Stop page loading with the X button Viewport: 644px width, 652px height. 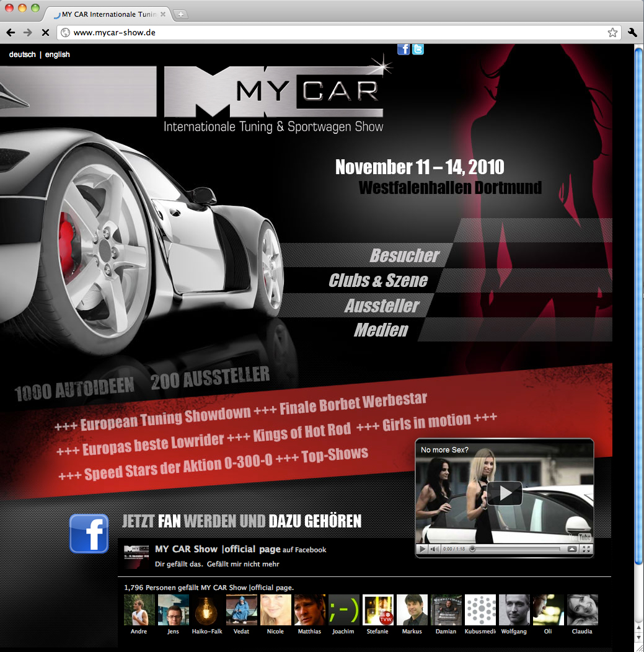[45, 32]
